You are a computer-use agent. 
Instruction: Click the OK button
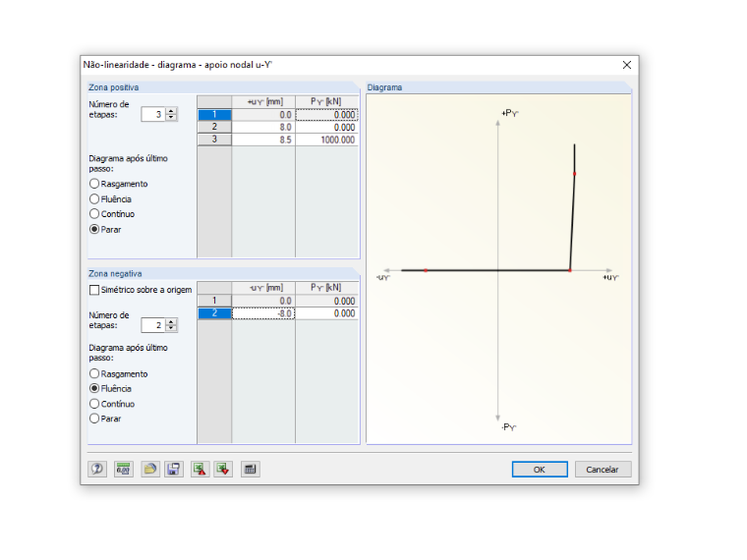coord(540,469)
